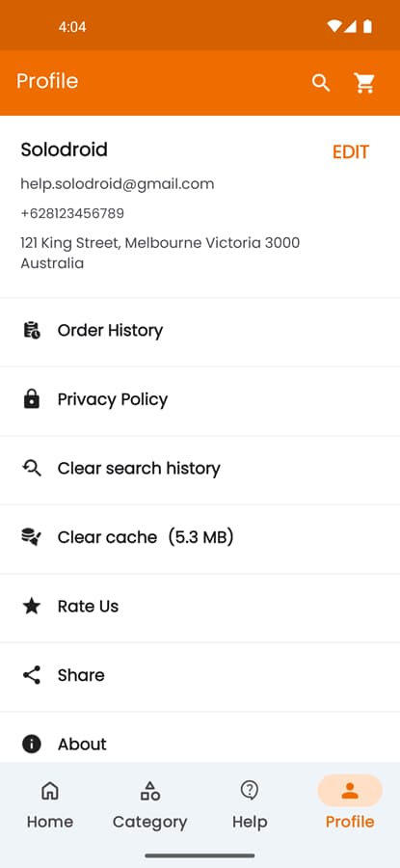Open search with the magnifier icon
The height and width of the screenshot is (868, 400).
click(321, 83)
